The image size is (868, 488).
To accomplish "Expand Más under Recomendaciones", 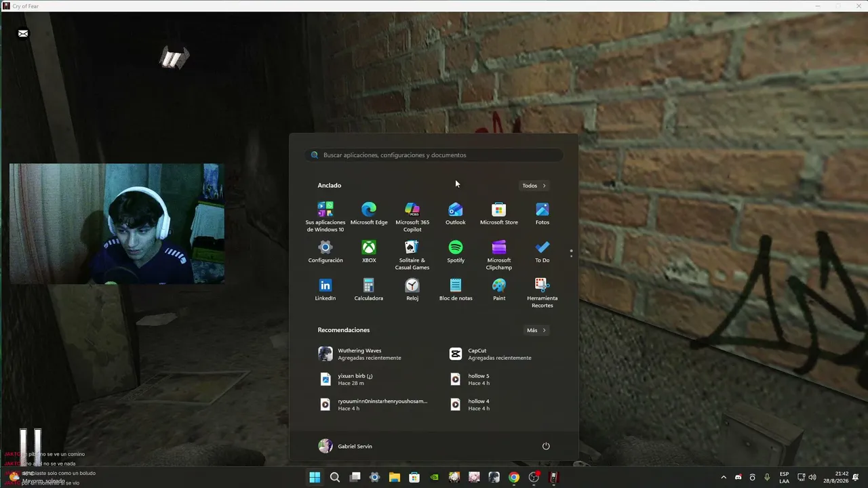I will [x=536, y=330].
